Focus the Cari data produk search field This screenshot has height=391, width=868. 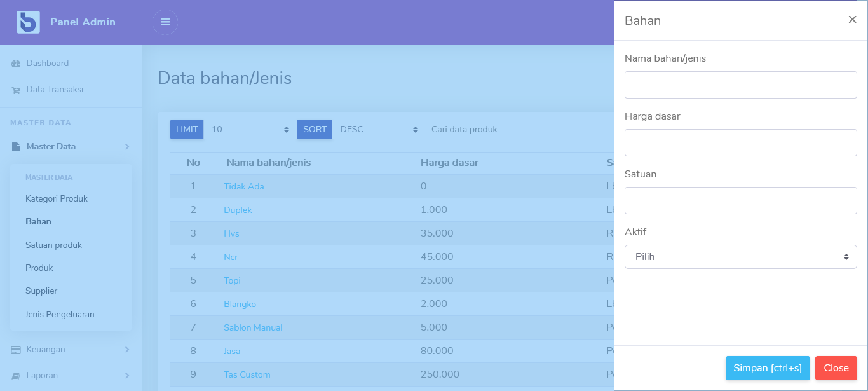520,129
